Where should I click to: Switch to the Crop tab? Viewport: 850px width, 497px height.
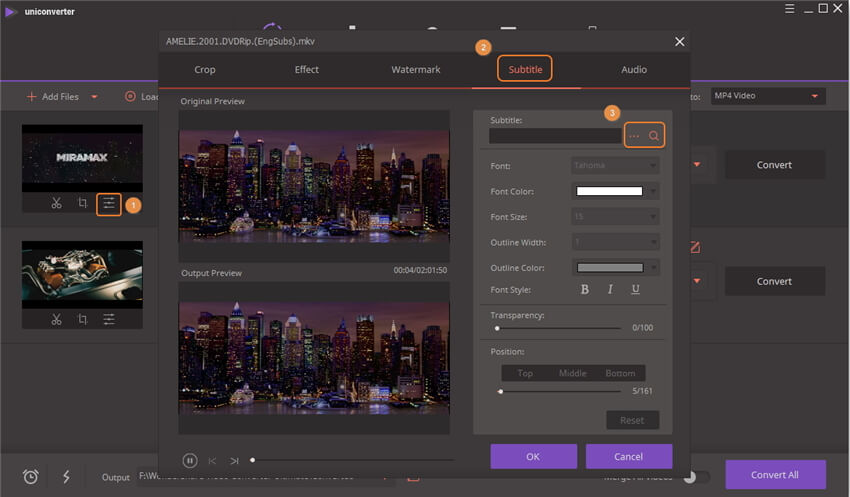point(205,69)
